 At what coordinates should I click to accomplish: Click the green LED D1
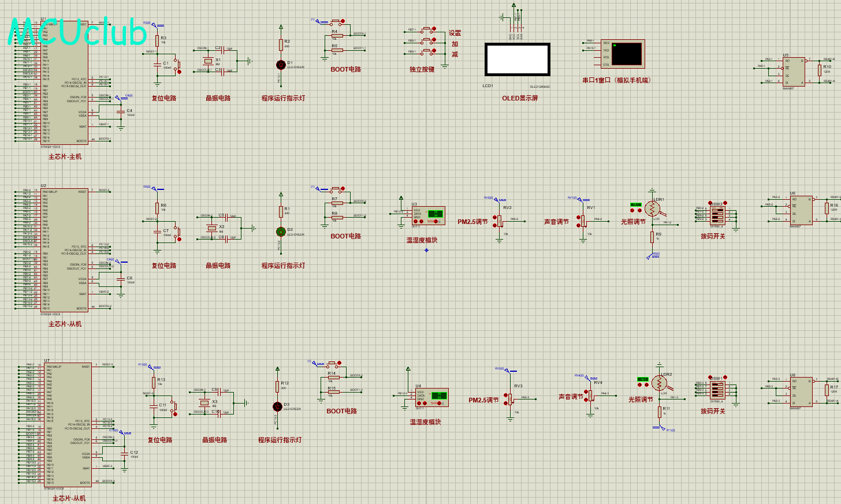point(281,65)
